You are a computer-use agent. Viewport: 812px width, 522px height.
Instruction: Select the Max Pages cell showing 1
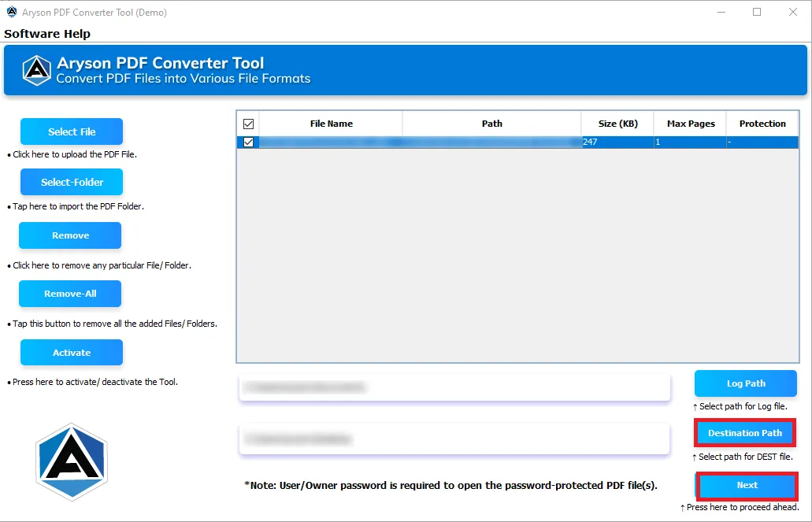[690, 142]
